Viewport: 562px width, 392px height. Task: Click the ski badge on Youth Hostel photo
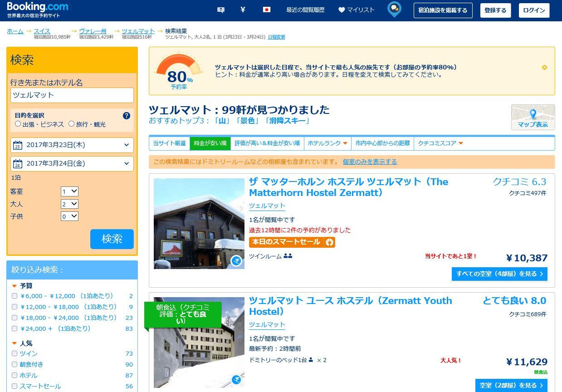pos(236,380)
